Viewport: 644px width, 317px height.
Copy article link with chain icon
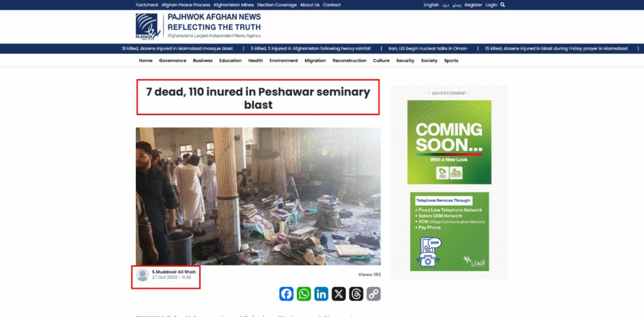tap(374, 294)
